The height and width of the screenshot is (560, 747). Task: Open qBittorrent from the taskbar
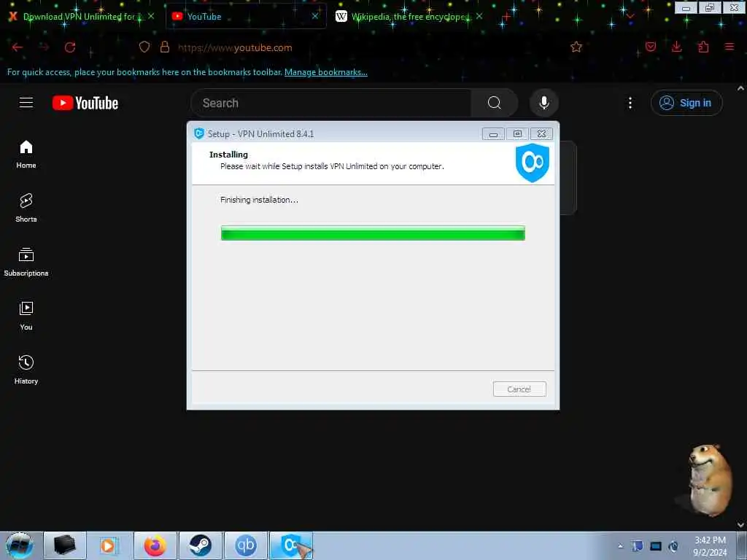(246, 545)
